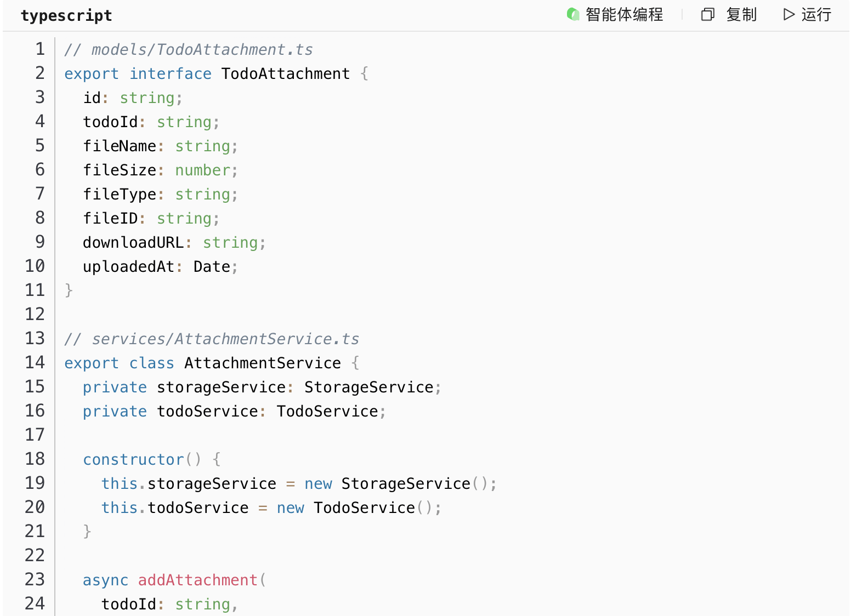Click line number 23 in gutter

pos(35,580)
